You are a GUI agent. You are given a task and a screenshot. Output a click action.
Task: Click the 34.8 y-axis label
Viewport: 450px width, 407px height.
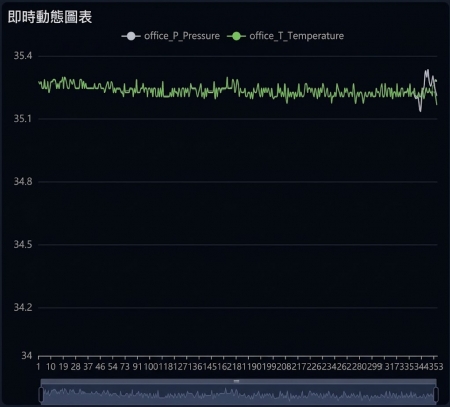click(23, 182)
